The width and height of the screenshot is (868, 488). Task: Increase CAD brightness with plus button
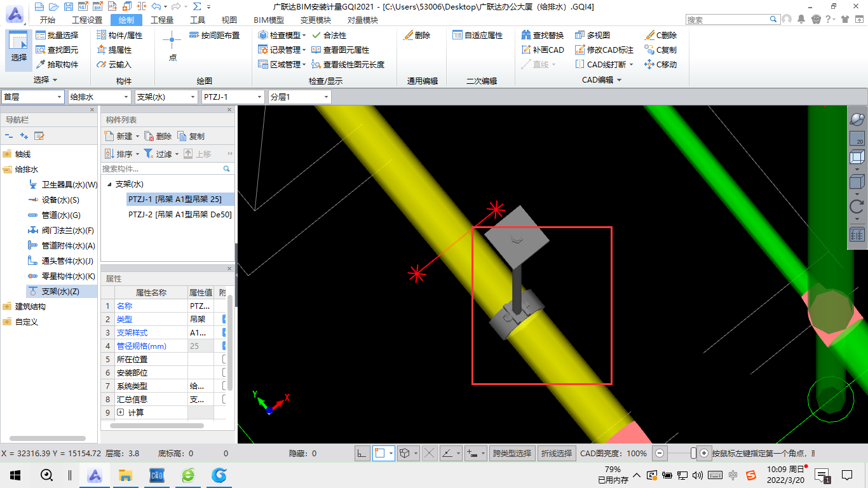pos(703,453)
